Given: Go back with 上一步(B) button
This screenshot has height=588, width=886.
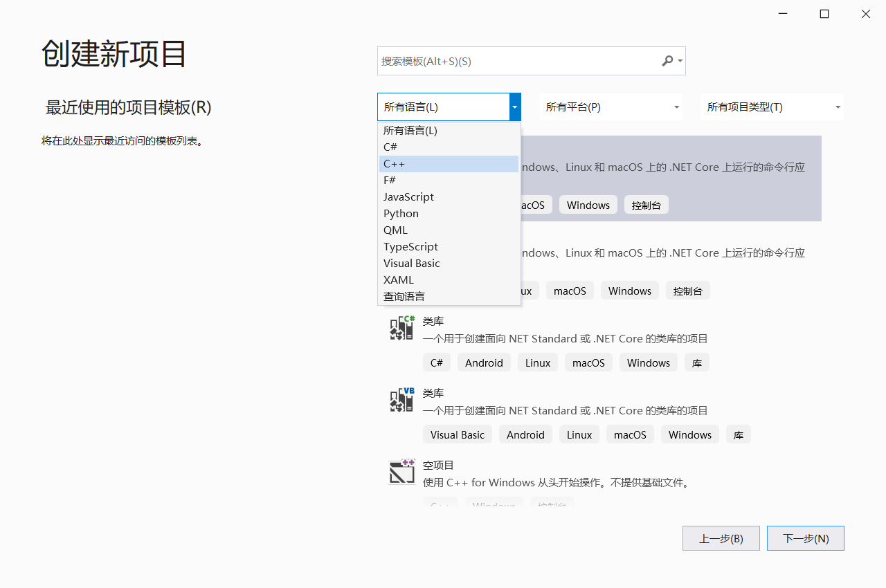Looking at the screenshot, I should pos(721,538).
